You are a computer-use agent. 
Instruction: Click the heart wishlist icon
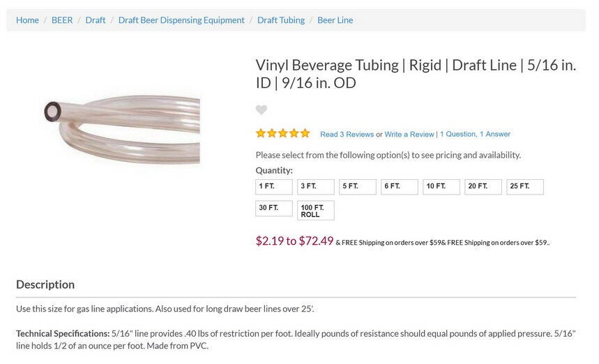coord(261,109)
